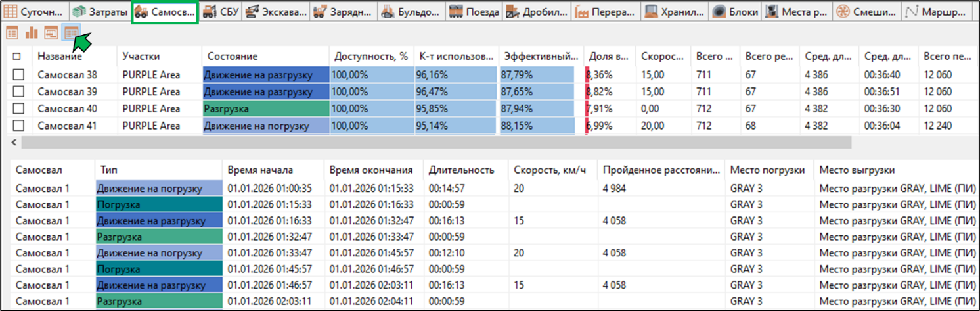Sort by the Участки column header
The image size is (980, 311).
(x=158, y=57)
